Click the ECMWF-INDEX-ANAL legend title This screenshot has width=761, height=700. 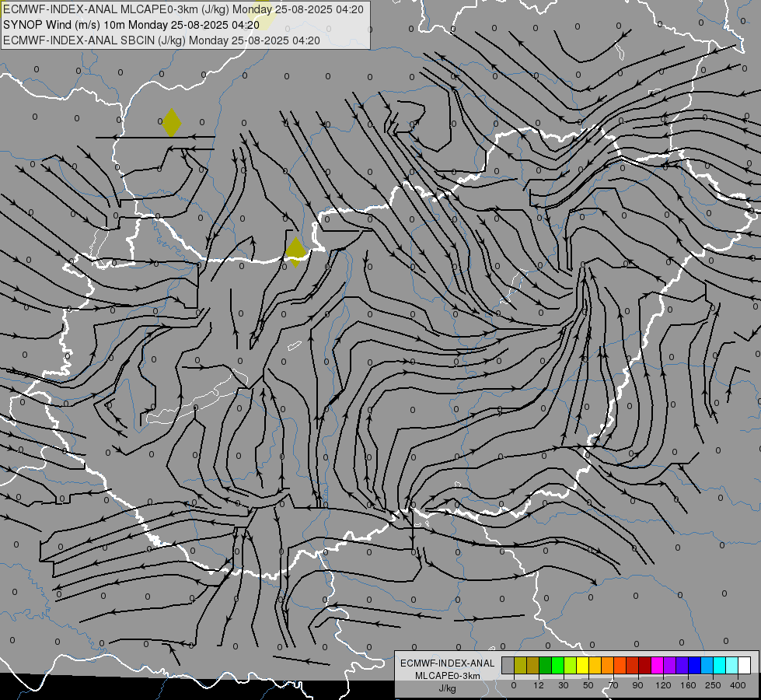(x=447, y=663)
